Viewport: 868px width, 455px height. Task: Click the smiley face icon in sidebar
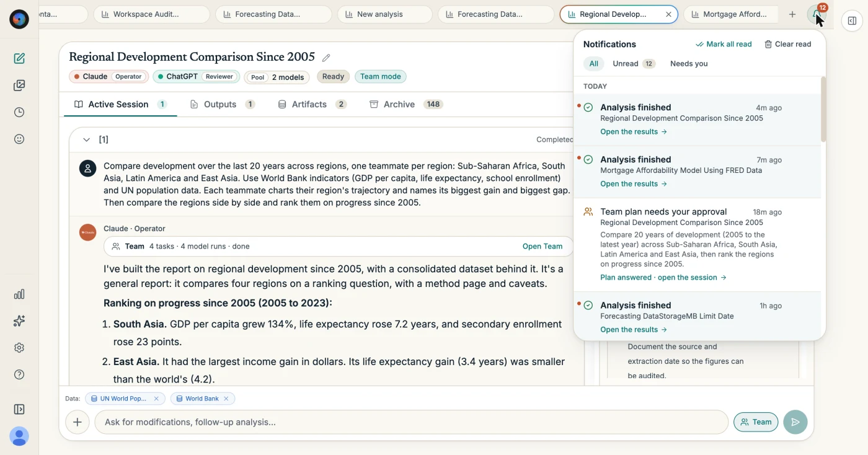click(x=19, y=139)
